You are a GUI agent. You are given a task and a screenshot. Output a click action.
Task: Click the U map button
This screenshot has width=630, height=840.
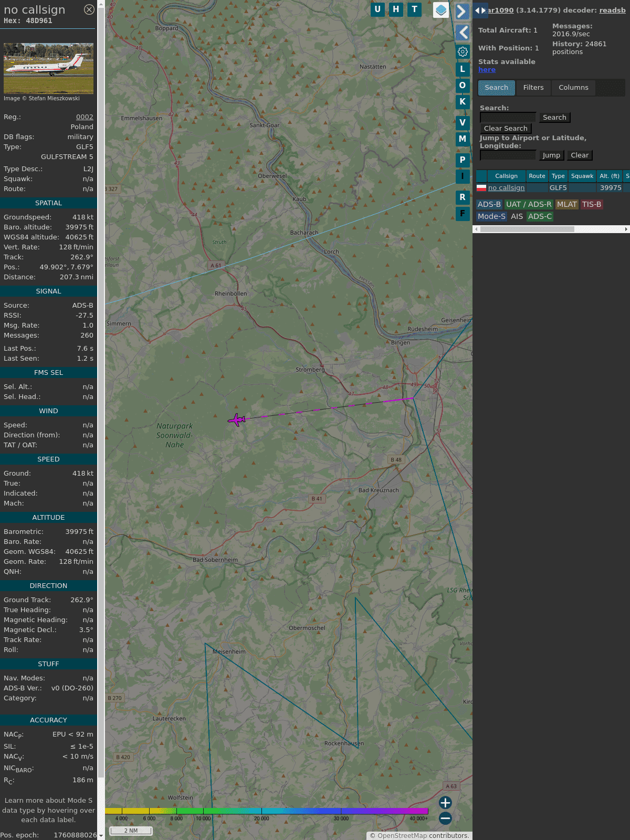377,9
